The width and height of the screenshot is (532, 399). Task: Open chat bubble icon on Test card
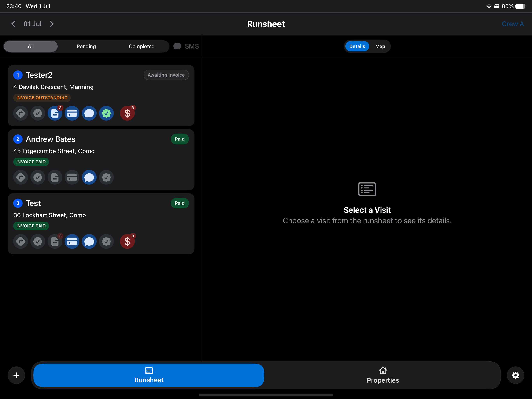click(x=89, y=241)
